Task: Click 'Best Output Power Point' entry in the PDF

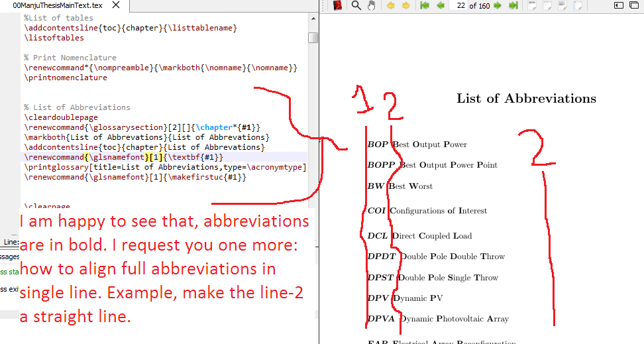Action: point(448,165)
